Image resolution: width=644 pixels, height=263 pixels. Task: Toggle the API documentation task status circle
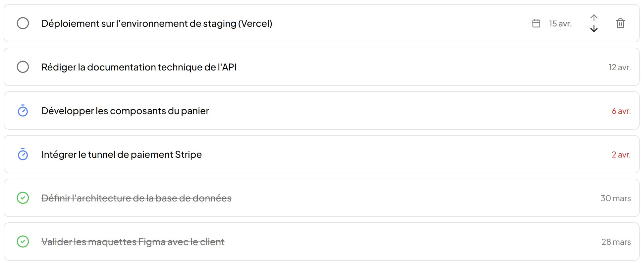(23, 67)
